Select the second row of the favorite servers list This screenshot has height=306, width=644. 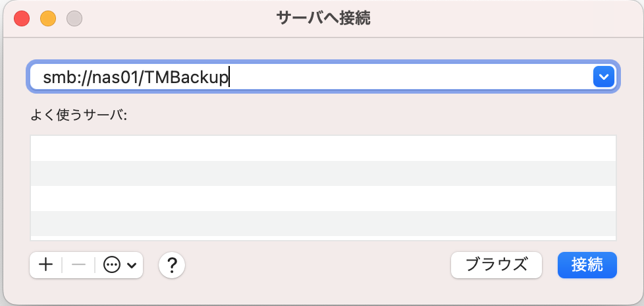coord(323,173)
